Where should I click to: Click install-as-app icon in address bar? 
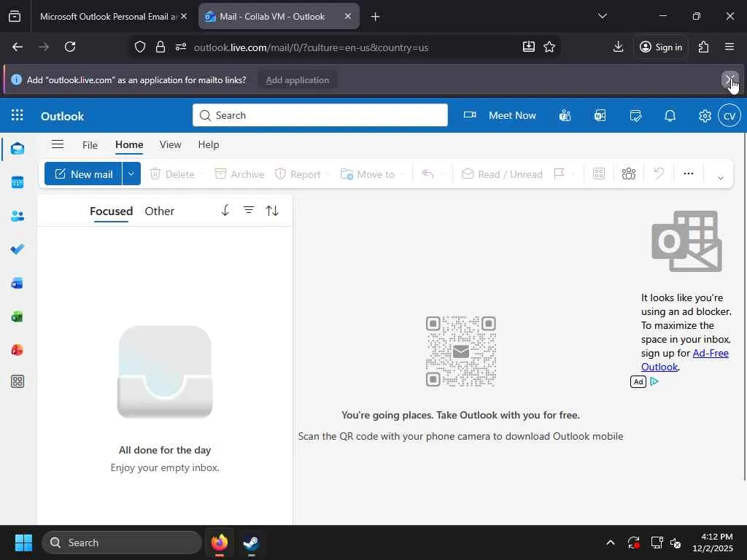point(528,47)
